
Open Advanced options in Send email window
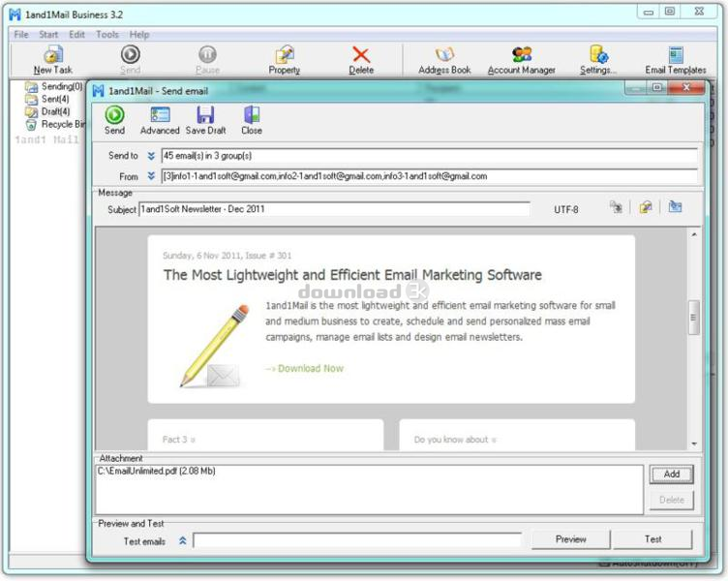point(160,120)
